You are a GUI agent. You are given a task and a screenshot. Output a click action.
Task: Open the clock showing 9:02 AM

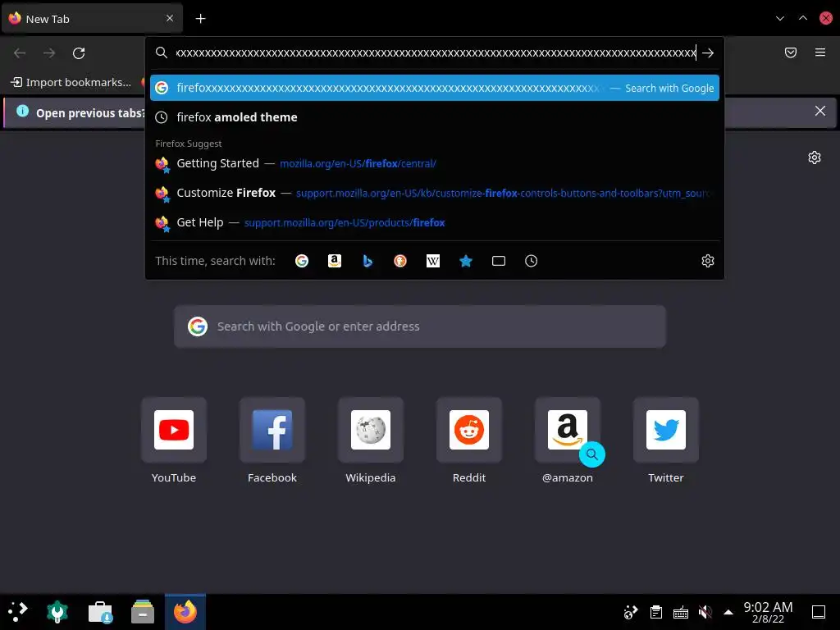point(768,612)
